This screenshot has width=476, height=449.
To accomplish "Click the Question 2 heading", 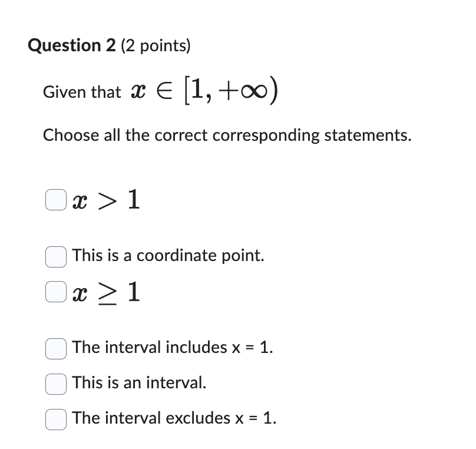I will 109,45.
